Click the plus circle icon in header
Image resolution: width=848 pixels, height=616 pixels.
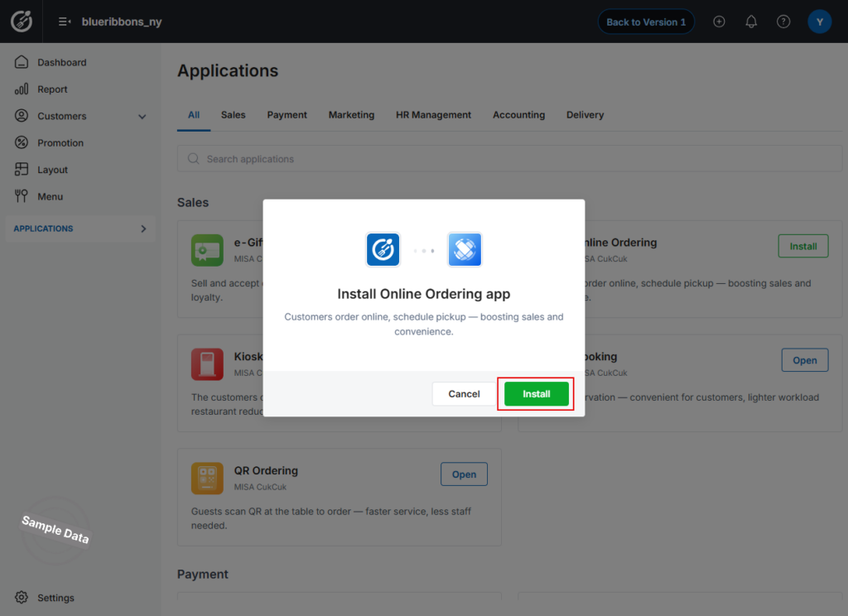(x=719, y=22)
